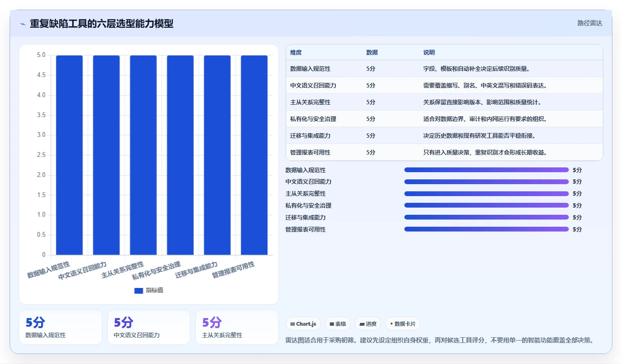
Task: Click description 字段、模板和自动补全决定后续识别质量
Action: (x=476, y=69)
